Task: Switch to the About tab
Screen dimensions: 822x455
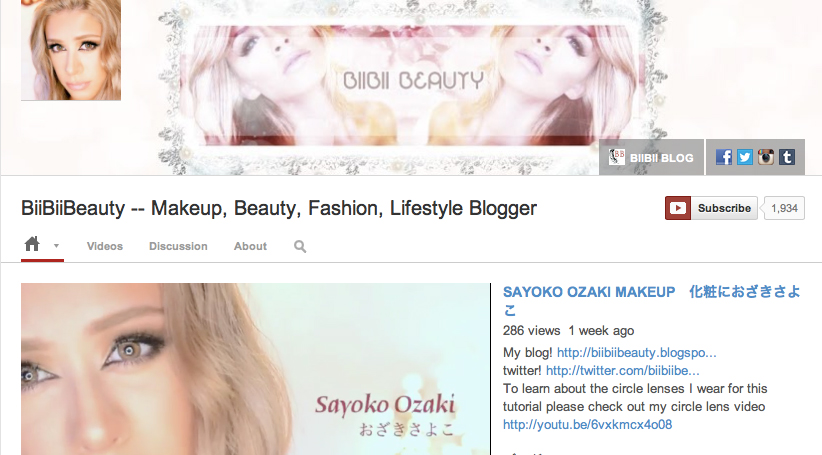Action: [250, 246]
